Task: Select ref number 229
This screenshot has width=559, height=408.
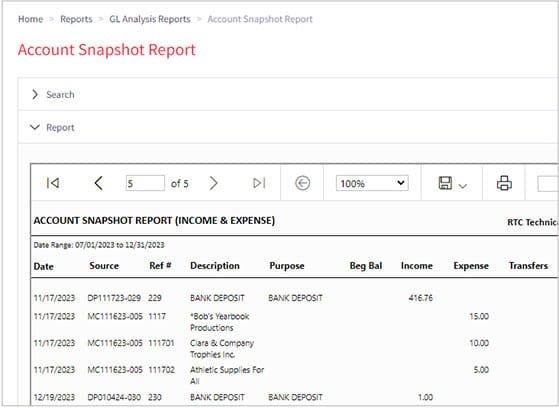Action: 155,298
